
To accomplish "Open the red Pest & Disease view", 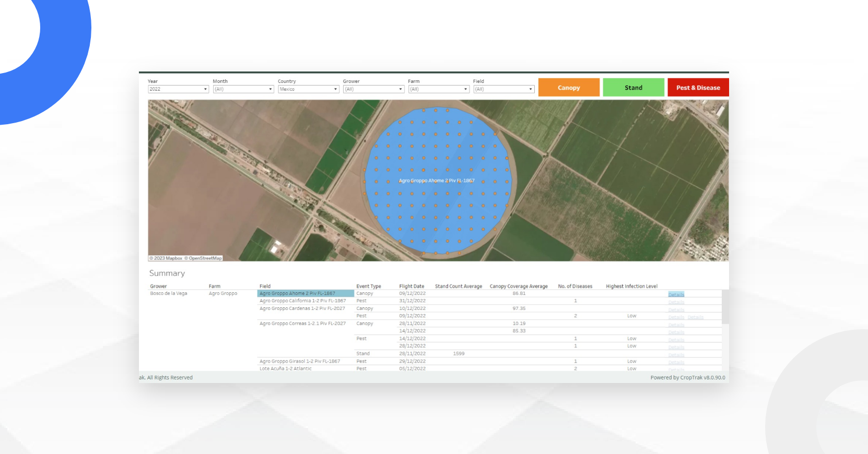I will point(698,88).
